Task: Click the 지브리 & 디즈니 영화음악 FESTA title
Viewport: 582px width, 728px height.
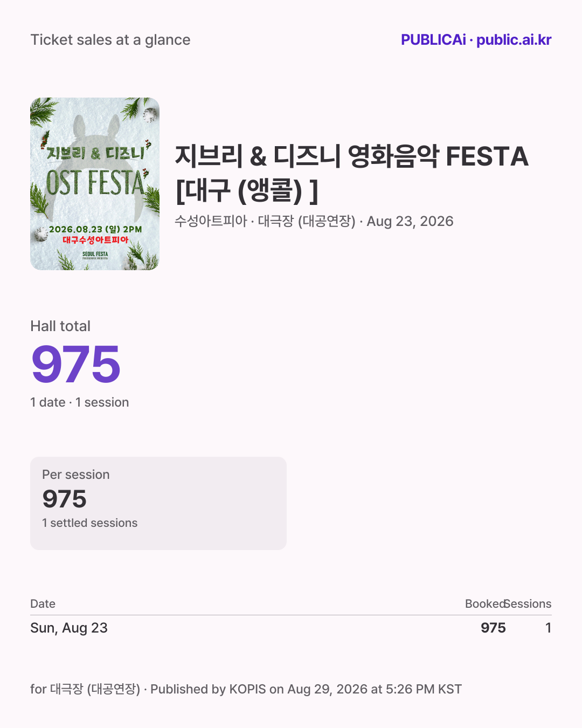Action: [352, 173]
